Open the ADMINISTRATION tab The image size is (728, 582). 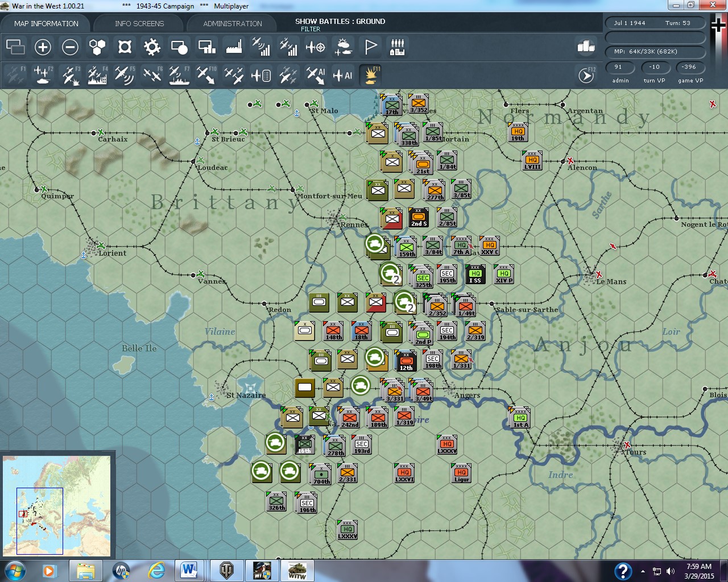tap(233, 23)
